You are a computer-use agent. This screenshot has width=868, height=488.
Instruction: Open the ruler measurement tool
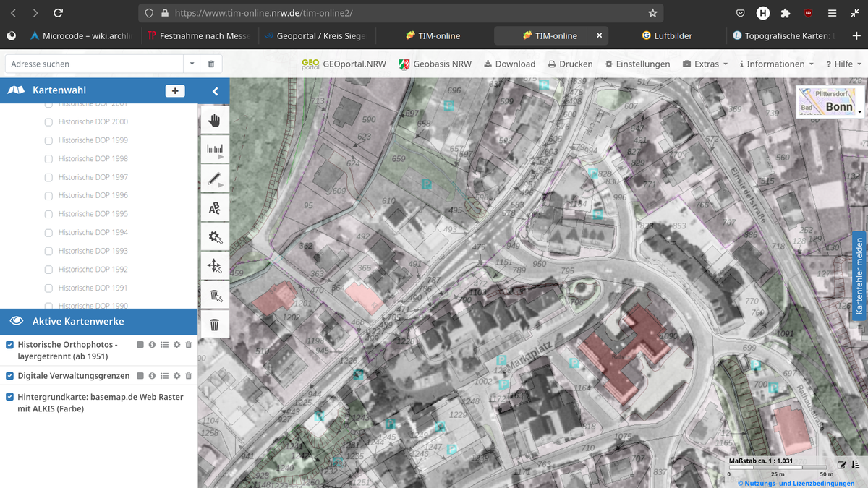pyautogui.click(x=214, y=150)
